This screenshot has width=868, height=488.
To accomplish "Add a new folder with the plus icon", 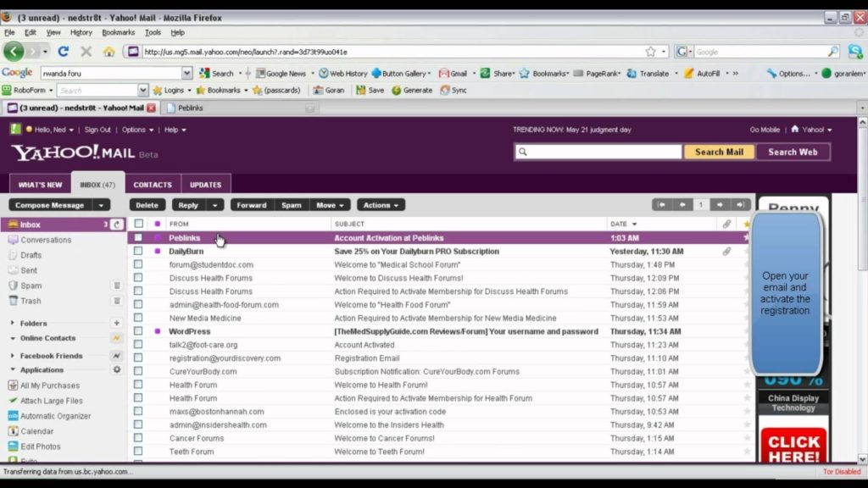I will (x=117, y=323).
